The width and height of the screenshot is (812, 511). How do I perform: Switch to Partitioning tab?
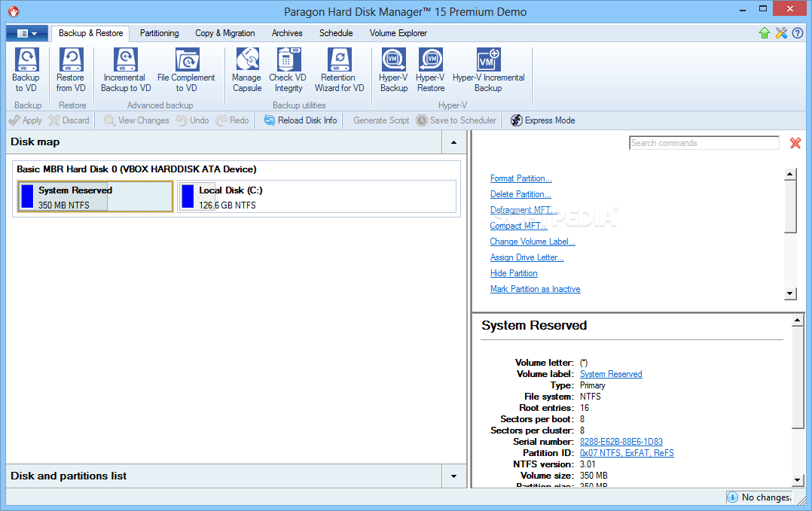pos(160,33)
